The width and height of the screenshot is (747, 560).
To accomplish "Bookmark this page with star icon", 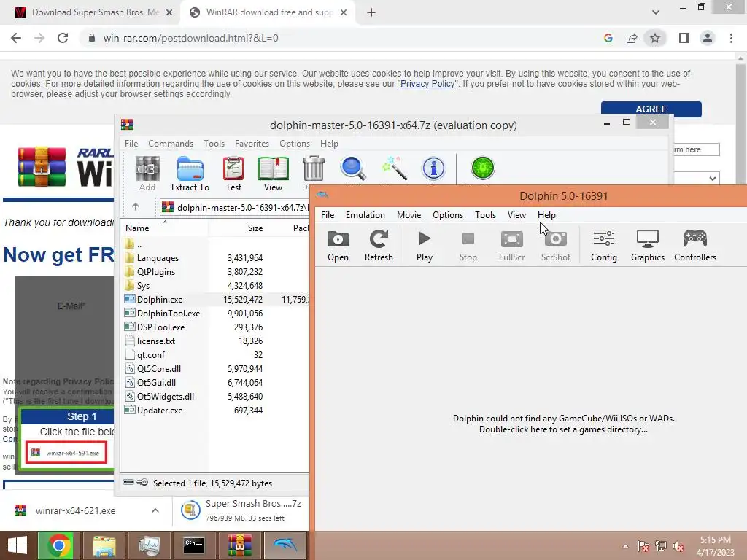I will pos(655,38).
